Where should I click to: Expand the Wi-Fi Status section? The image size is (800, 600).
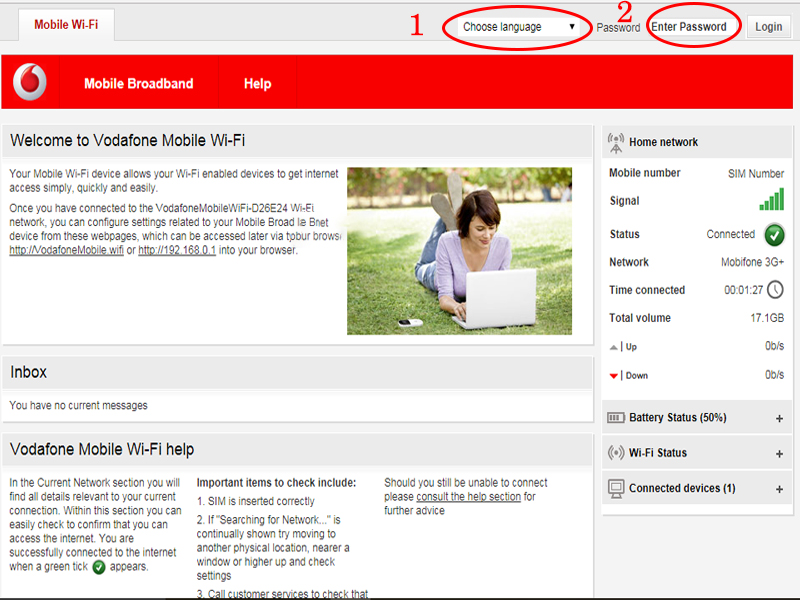(x=779, y=454)
